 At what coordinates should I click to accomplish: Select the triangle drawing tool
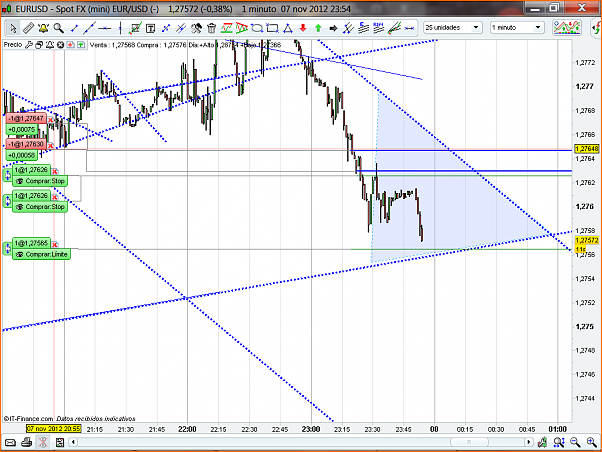tap(288, 28)
